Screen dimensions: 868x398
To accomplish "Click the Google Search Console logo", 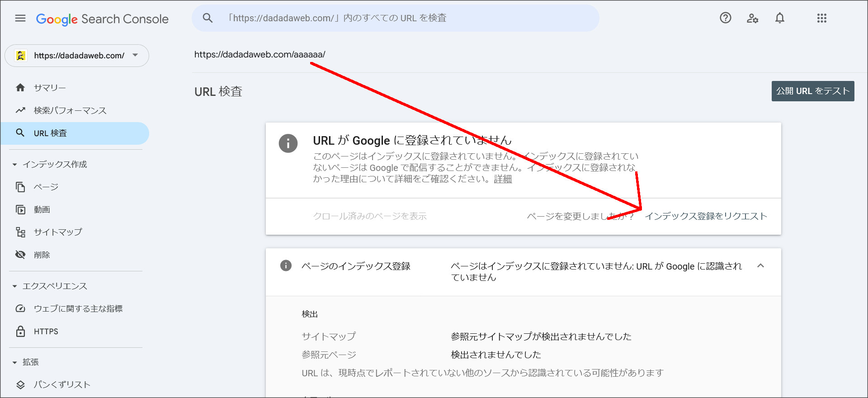I will coord(102,19).
